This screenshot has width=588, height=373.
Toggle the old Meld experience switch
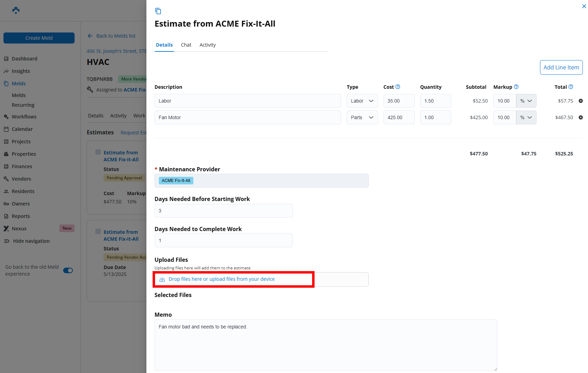(x=68, y=270)
